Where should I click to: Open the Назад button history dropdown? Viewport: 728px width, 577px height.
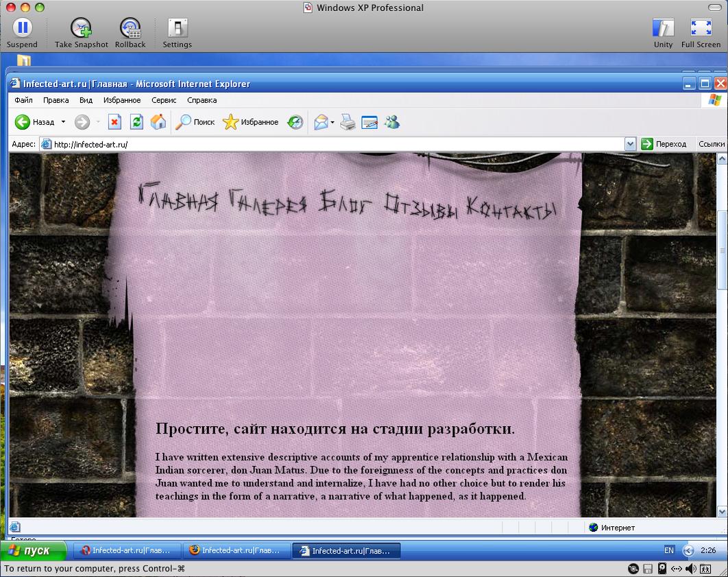tap(64, 122)
